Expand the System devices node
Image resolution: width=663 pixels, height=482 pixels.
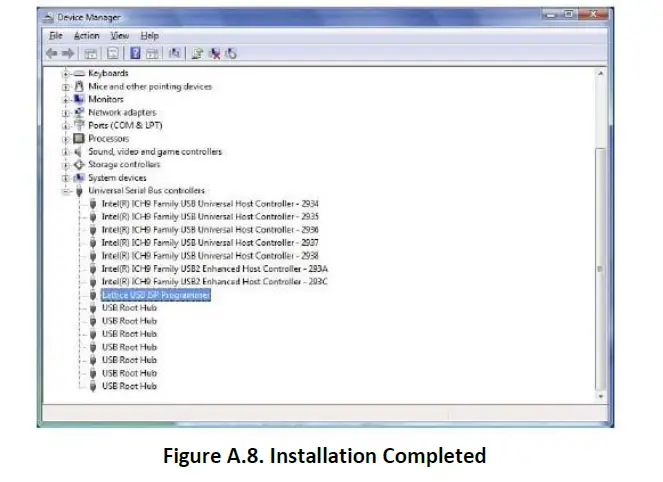(65, 178)
